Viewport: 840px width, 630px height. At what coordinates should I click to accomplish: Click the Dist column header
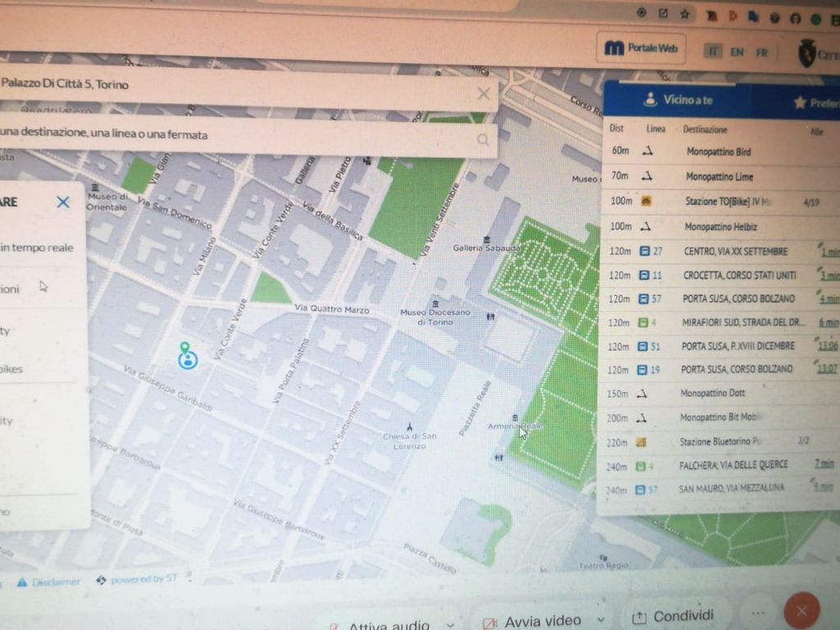coord(616,129)
